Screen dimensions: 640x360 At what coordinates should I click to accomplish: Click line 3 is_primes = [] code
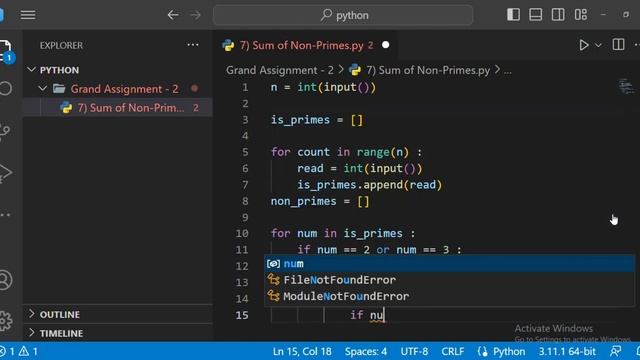pyautogui.click(x=317, y=120)
